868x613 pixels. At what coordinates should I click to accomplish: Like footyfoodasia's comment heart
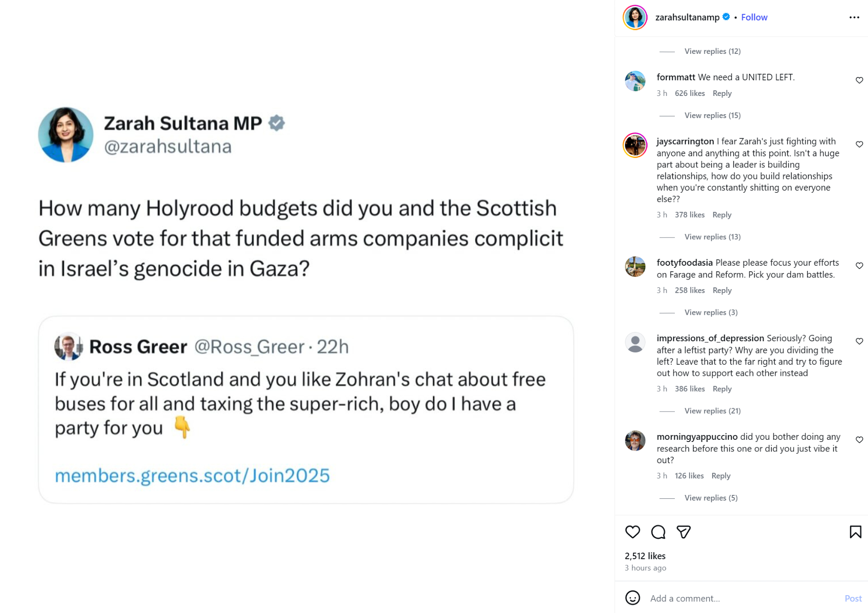[x=859, y=266]
